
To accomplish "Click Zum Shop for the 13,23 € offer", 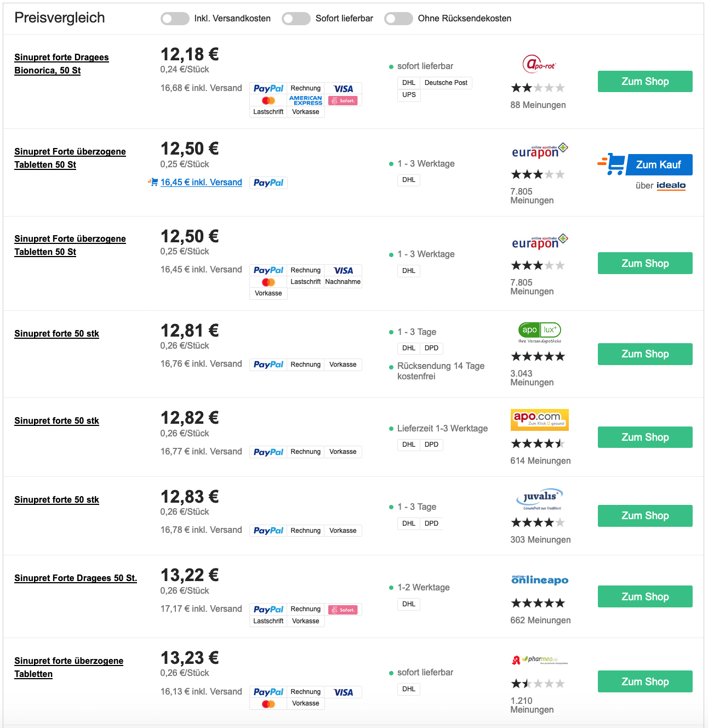I will [x=645, y=681].
